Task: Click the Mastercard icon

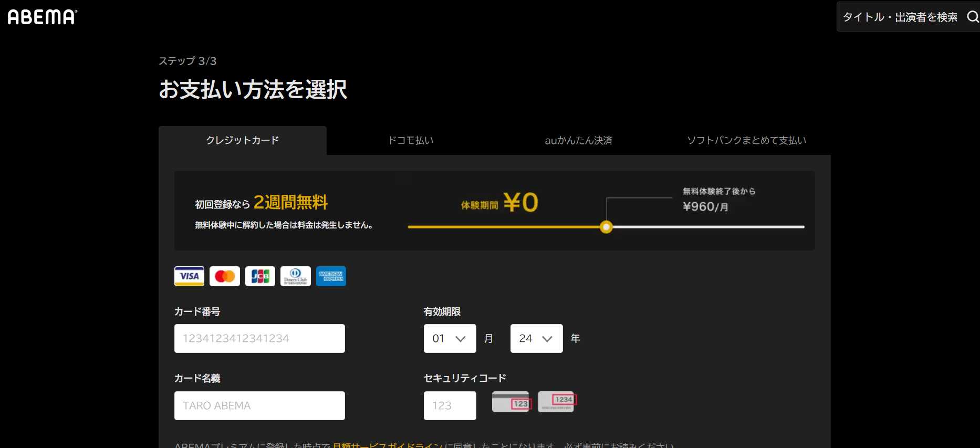Action: 225,276
